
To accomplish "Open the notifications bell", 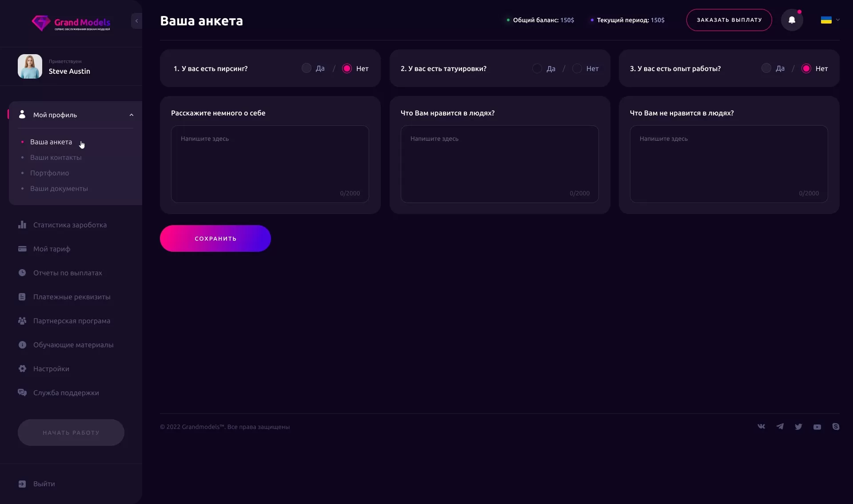I will [x=792, y=20].
